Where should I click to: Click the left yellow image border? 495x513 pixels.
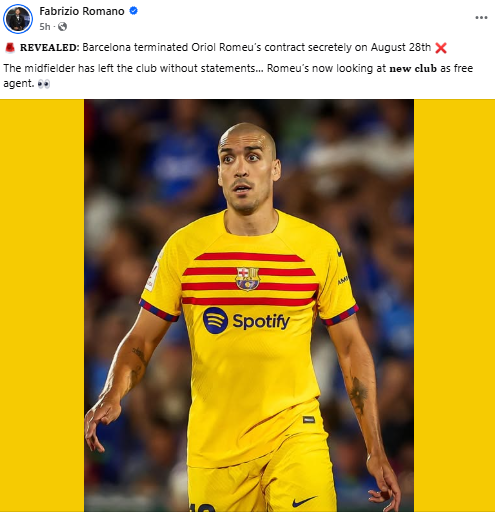click(42, 305)
